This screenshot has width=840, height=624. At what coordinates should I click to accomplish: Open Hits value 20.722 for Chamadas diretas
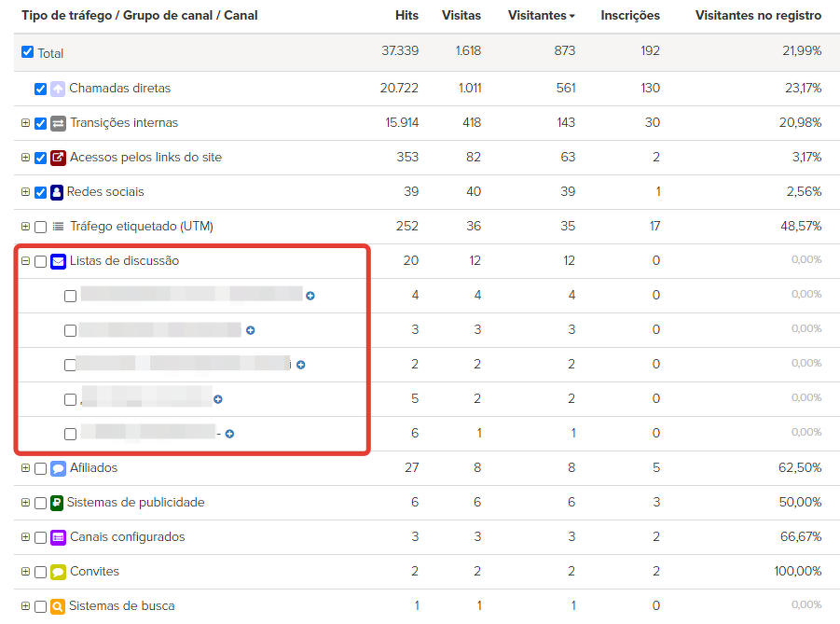pyautogui.click(x=399, y=89)
